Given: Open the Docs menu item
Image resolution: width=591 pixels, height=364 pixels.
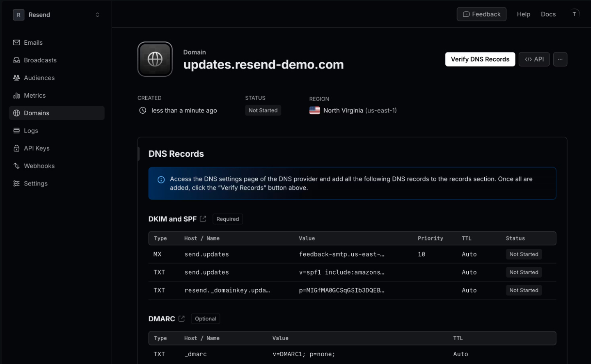Looking at the screenshot, I should [548, 14].
